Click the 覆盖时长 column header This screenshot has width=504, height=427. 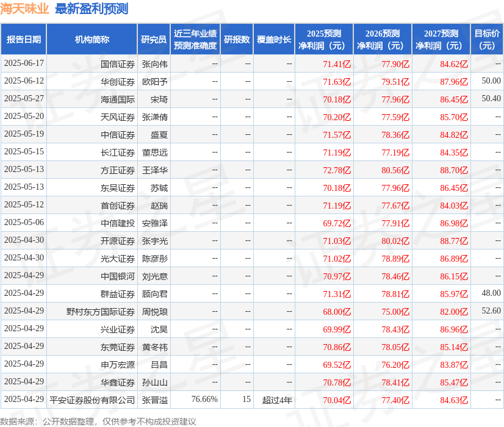274,39
